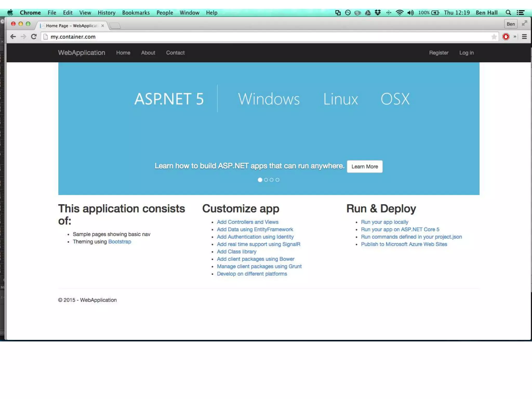Select the second carousel indicator dot
This screenshot has width=532, height=399.
tap(266, 180)
